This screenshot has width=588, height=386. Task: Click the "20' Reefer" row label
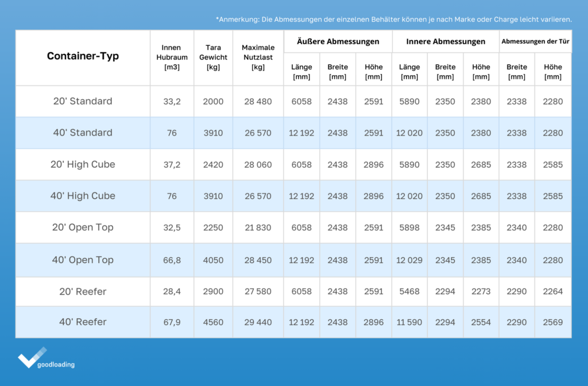[83, 291]
